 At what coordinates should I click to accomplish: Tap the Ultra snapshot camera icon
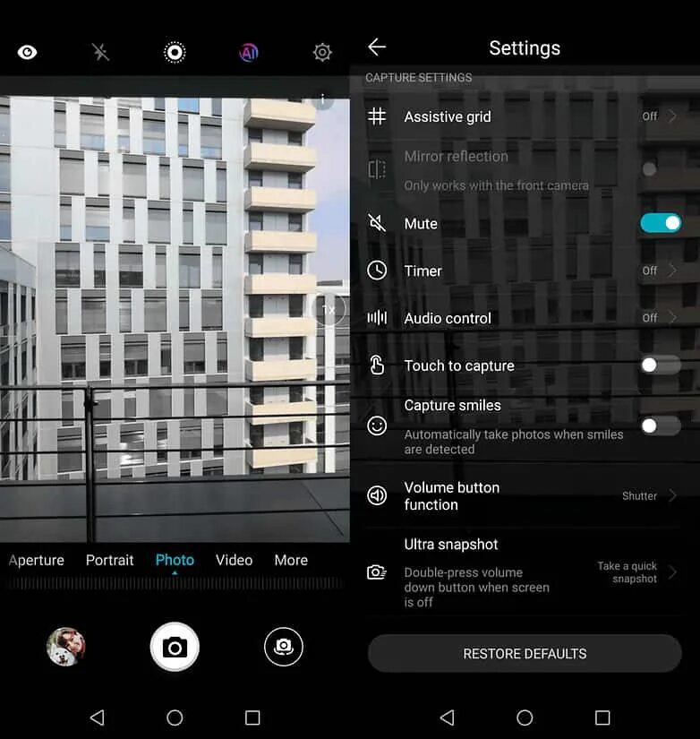(377, 572)
